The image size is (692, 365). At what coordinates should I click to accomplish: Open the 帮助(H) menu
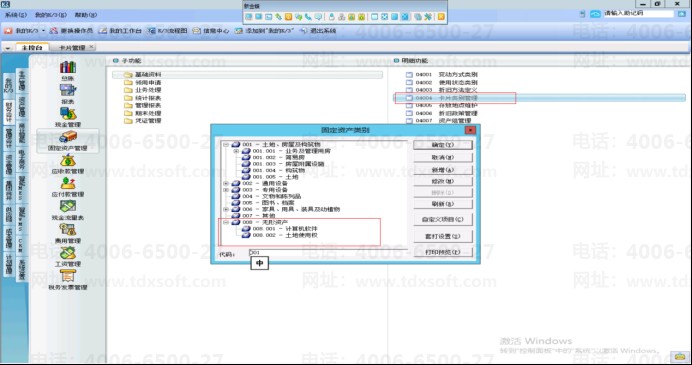pos(86,15)
